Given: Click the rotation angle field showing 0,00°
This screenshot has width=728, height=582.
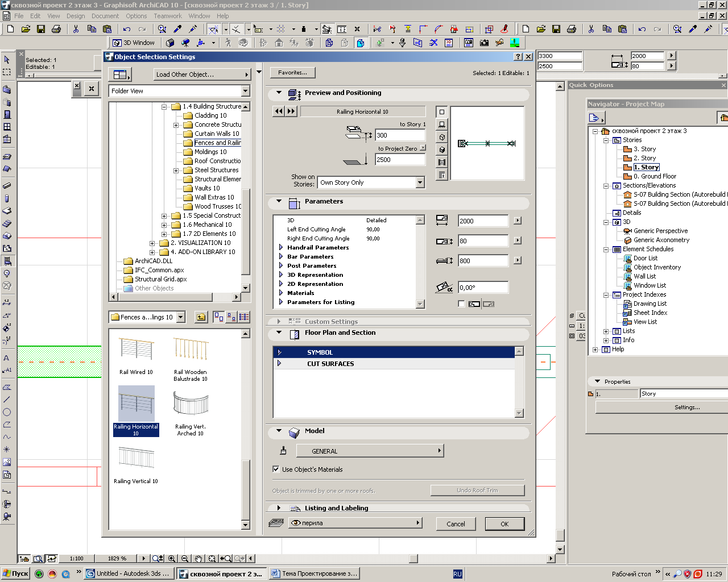Looking at the screenshot, I should pos(482,288).
